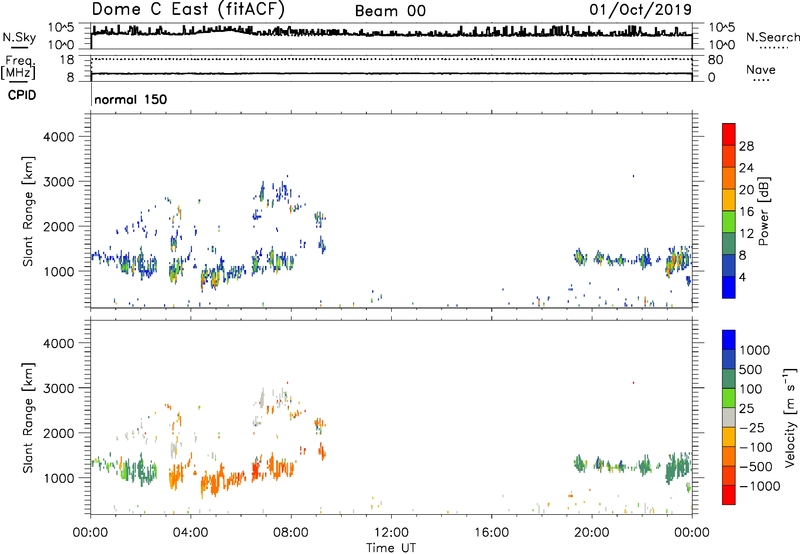Viewport: 800px width, 554px height.
Task: Click the "20" value on Power colorbar
Action: point(746,190)
